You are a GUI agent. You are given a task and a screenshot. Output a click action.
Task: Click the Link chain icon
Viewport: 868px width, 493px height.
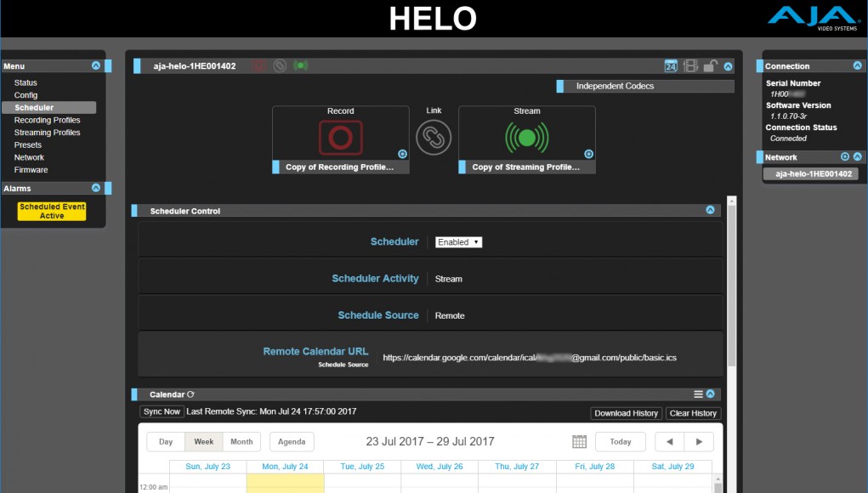434,138
